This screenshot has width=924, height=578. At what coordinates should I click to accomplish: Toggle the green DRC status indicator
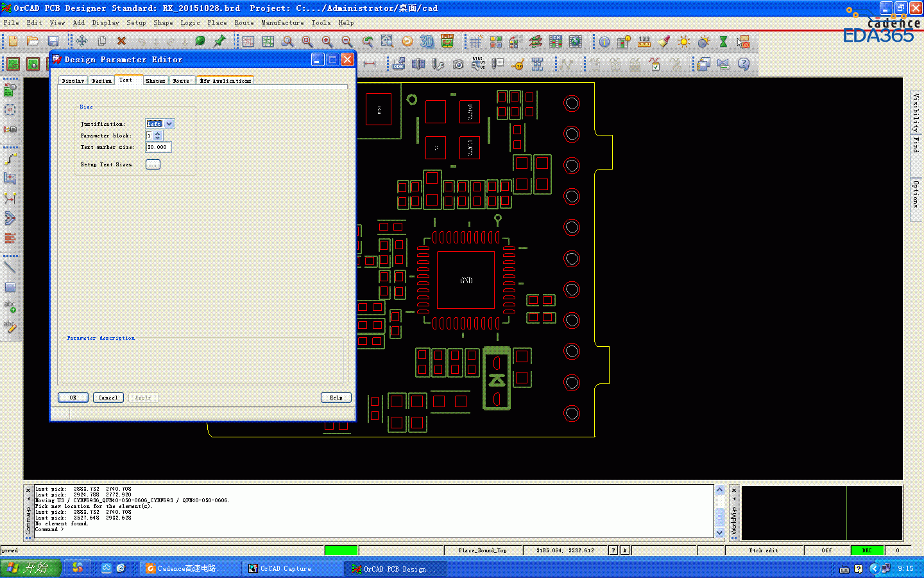(x=867, y=550)
